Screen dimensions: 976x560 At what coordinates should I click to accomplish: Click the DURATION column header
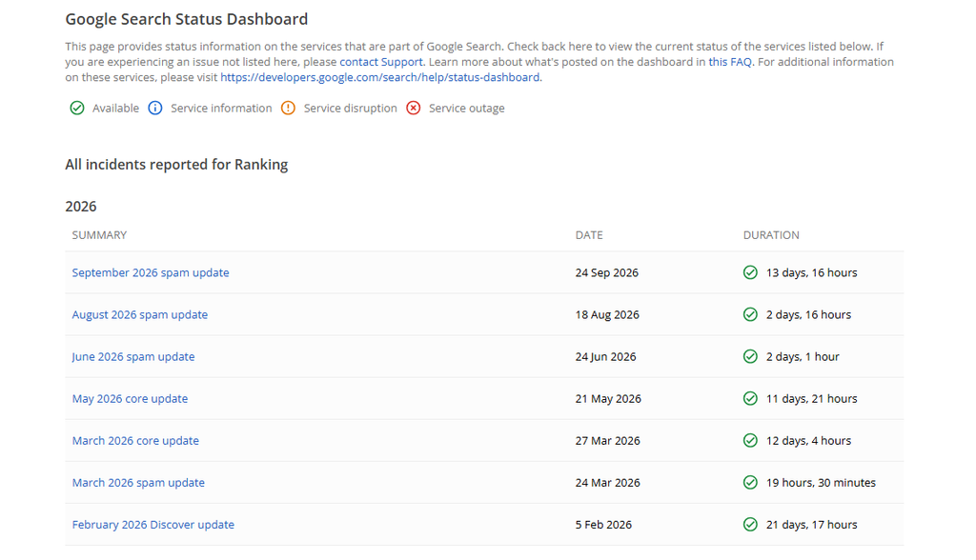click(771, 235)
